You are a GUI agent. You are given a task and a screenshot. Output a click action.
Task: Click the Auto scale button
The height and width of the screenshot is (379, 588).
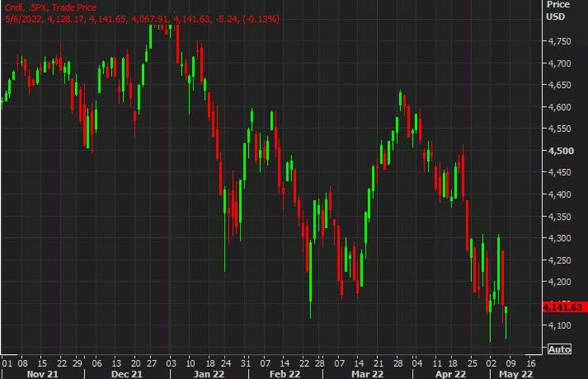(x=559, y=349)
